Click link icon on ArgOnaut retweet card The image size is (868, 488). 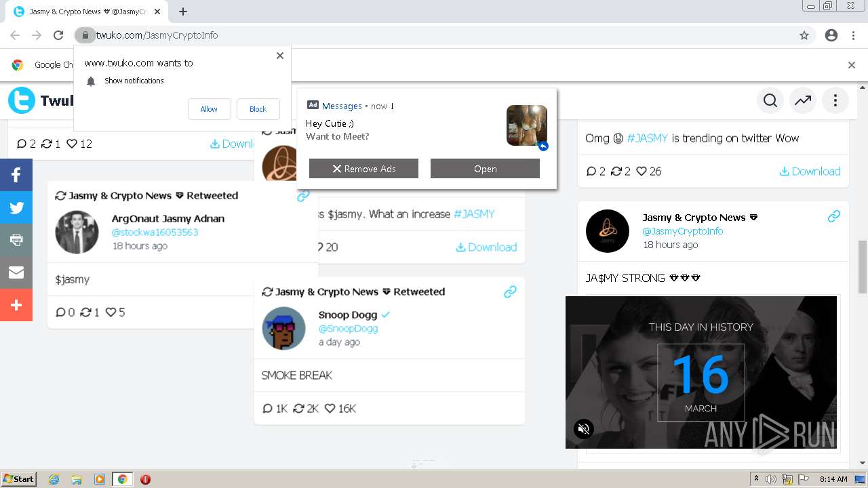pyautogui.click(x=303, y=195)
